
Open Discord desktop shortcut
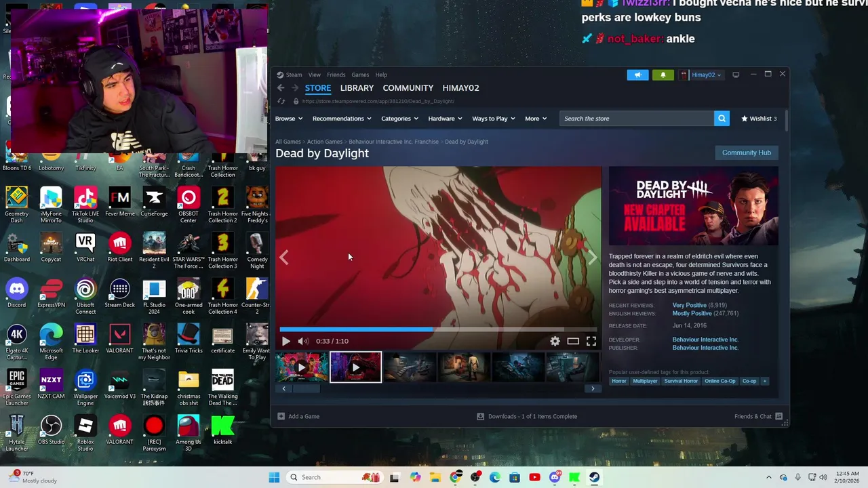pyautogui.click(x=17, y=293)
